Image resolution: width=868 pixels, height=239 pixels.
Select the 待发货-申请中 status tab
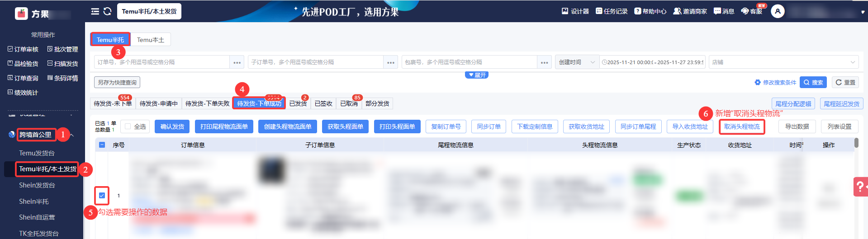click(158, 103)
